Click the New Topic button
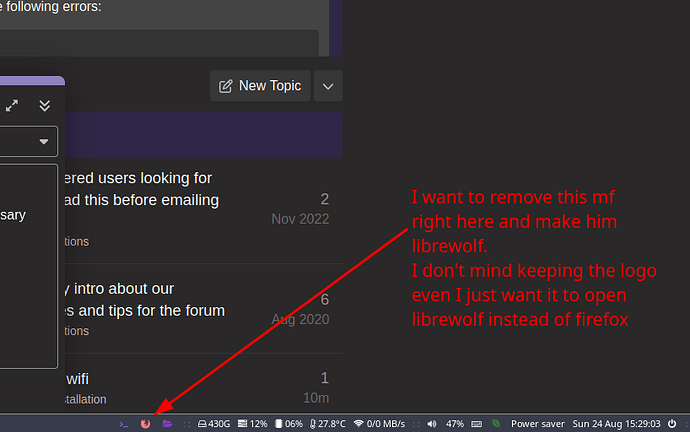 (x=260, y=86)
